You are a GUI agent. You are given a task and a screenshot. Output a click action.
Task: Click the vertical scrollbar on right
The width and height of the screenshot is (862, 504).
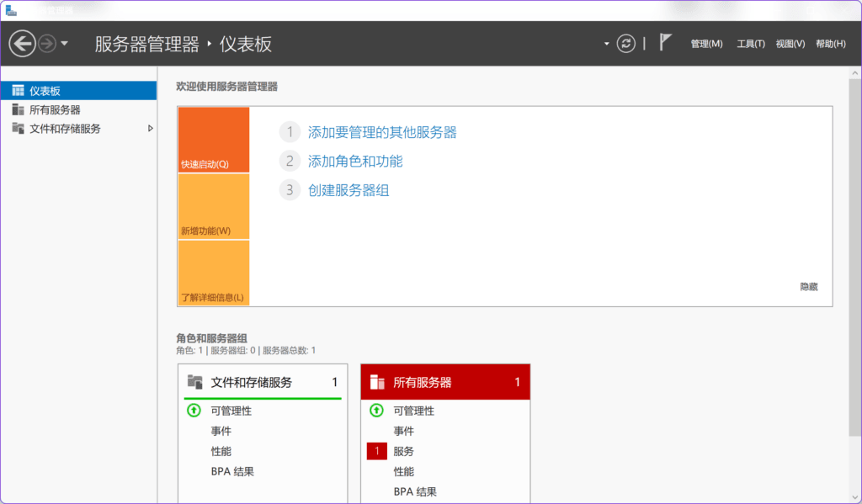point(854,252)
